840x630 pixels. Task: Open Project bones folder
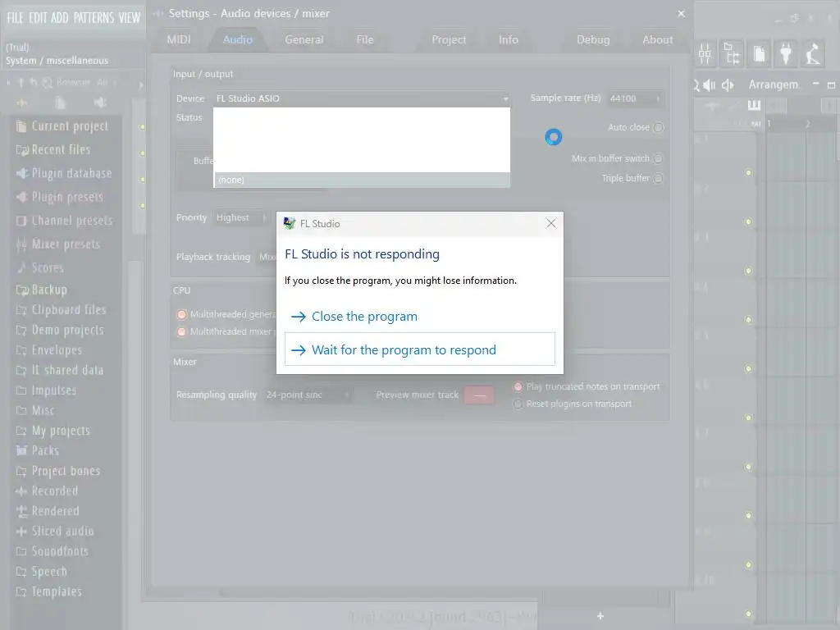(58, 471)
